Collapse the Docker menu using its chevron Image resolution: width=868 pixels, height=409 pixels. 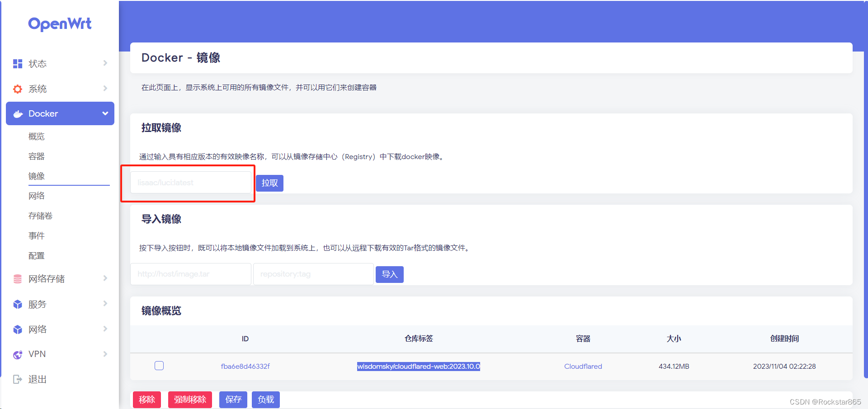pyautogui.click(x=105, y=113)
